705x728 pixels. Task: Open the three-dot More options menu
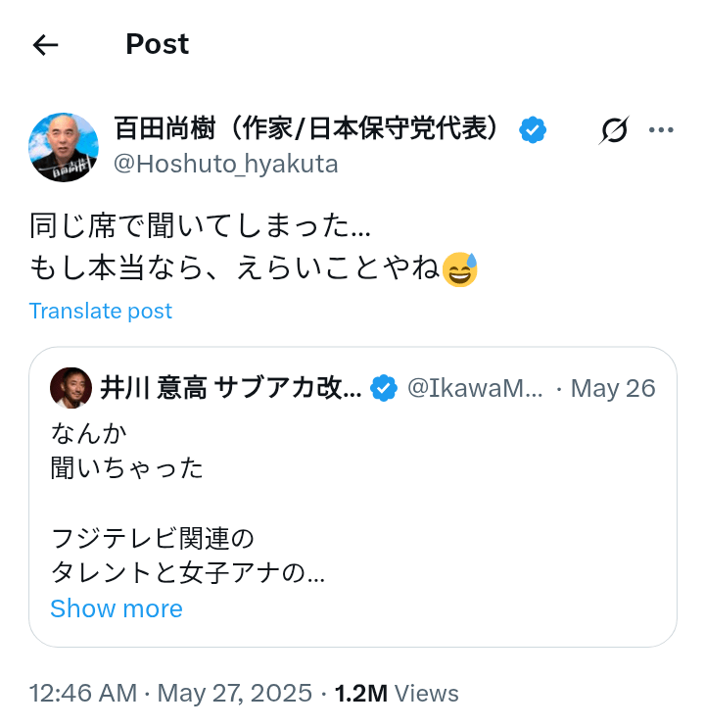tap(663, 130)
